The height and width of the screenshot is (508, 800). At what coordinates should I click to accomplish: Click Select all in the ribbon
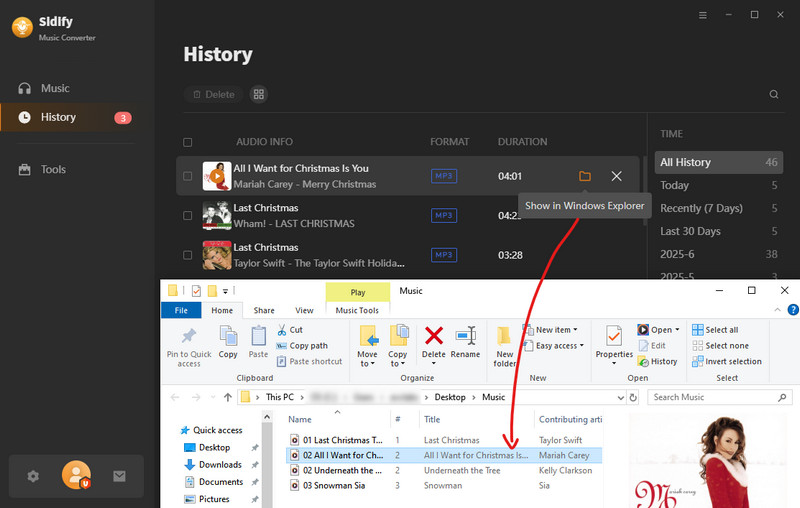tap(715, 330)
